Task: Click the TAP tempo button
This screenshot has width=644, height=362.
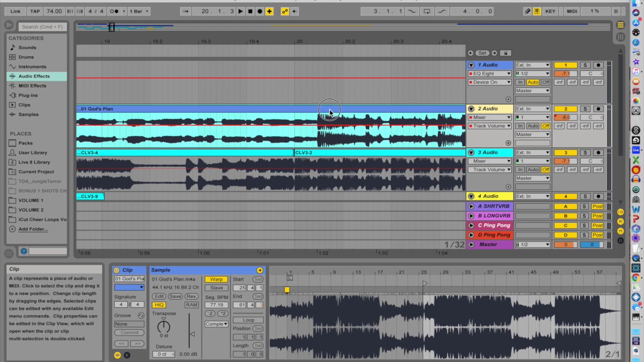Action: coord(35,11)
